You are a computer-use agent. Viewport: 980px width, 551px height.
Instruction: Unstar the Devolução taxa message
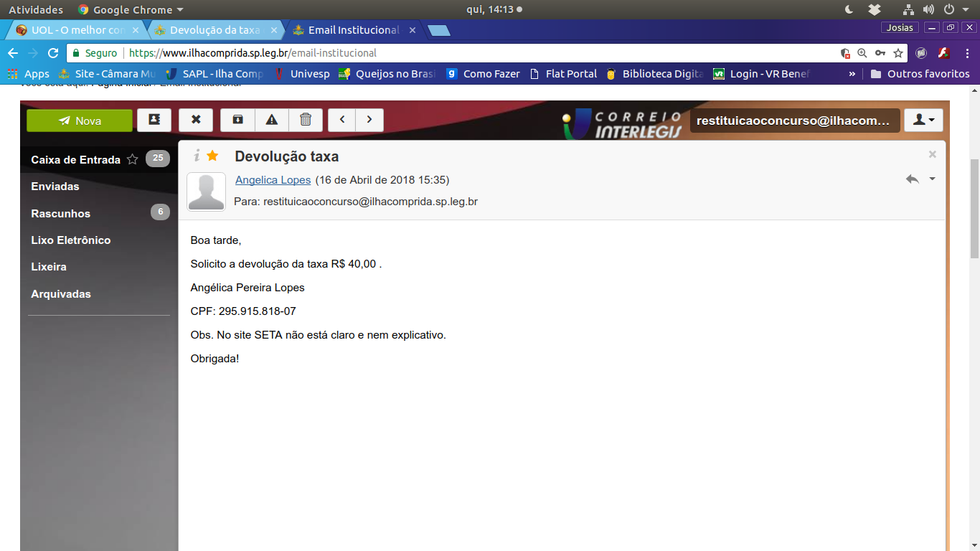[x=212, y=156]
